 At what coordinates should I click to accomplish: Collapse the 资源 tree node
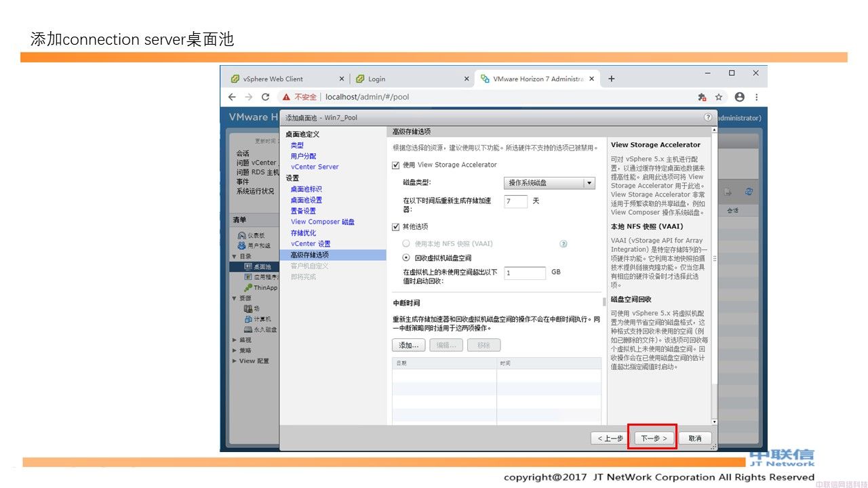coord(235,298)
